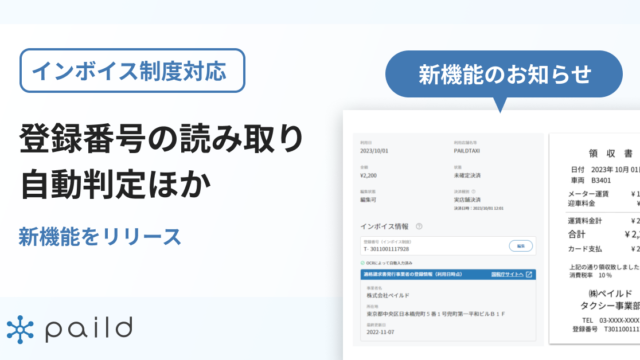Click the amount value ¥2,200
The image size is (640, 360).
[x=369, y=176]
